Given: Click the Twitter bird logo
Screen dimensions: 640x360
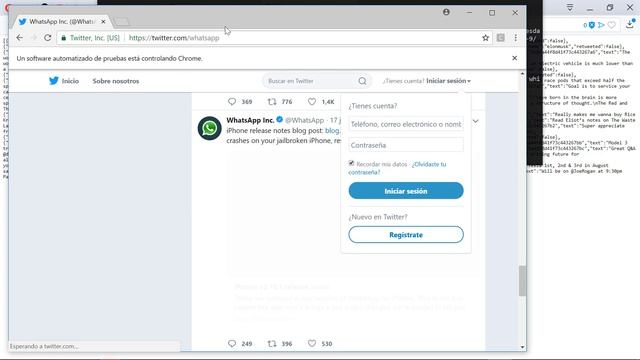Looking at the screenshot, I should 54,81.
